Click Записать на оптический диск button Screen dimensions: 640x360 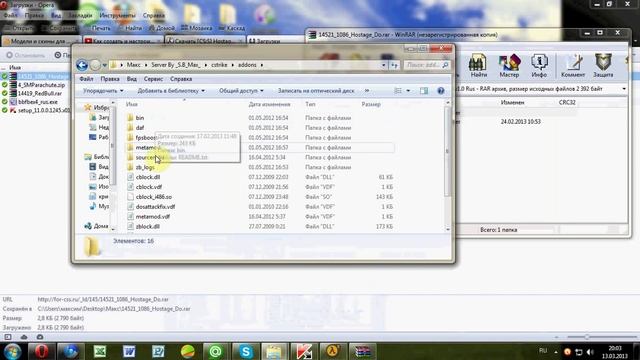pyautogui.click(x=316, y=91)
